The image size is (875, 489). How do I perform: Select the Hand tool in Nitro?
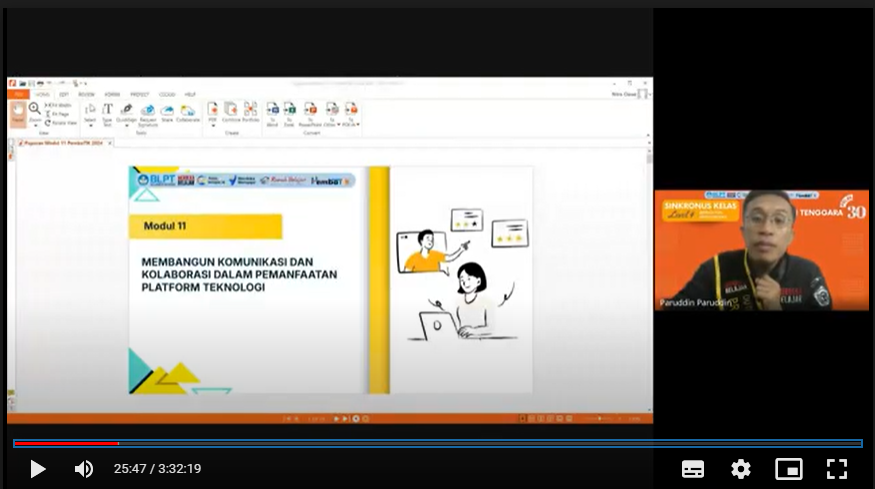coord(18,113)
